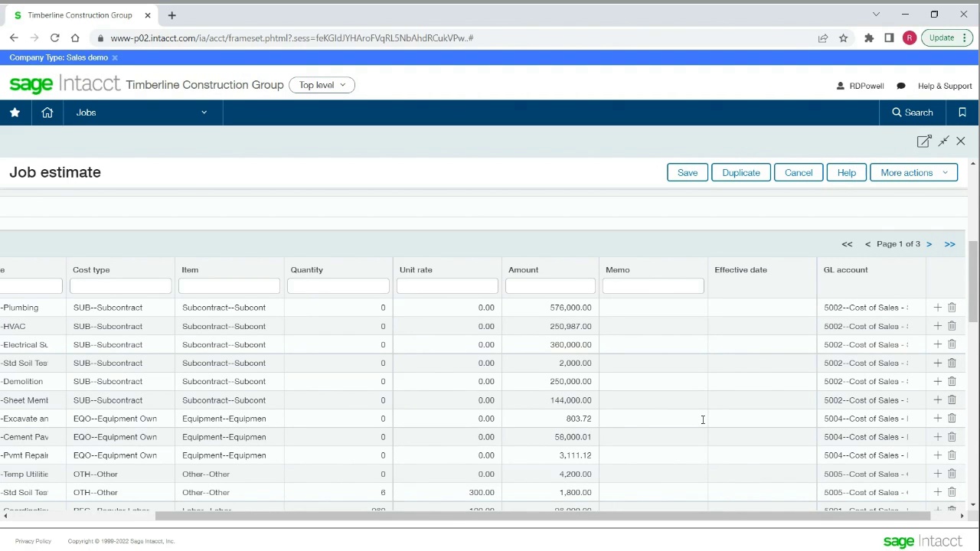
Task: Cancel editing the job estimate
Action: (799, 173)
